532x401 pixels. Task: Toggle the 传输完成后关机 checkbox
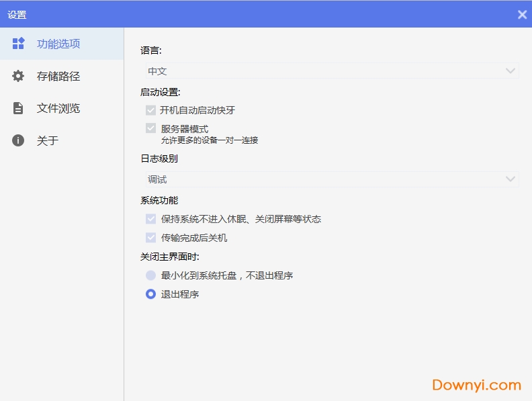click(x=151, y=238)
